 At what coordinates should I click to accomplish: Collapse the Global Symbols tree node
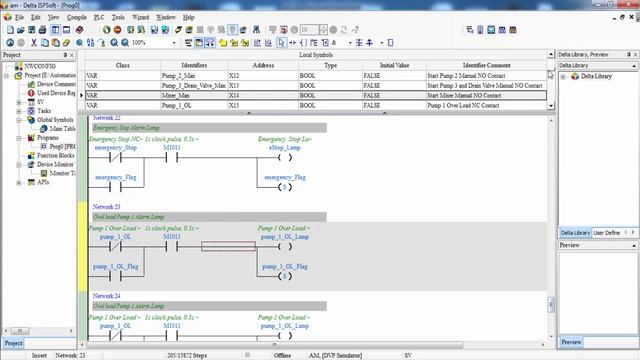(x=19, y=120)
